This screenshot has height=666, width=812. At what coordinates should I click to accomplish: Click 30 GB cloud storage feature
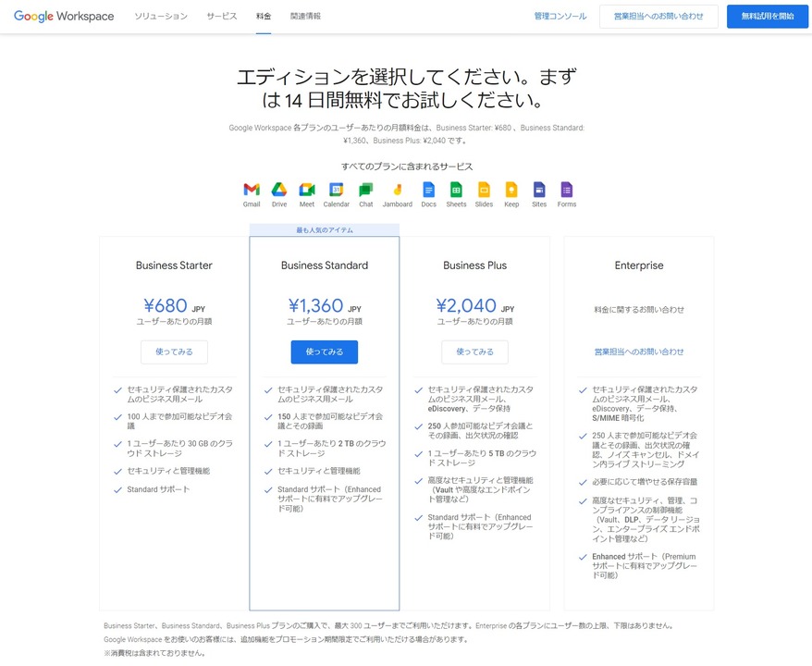click(179, 449)
